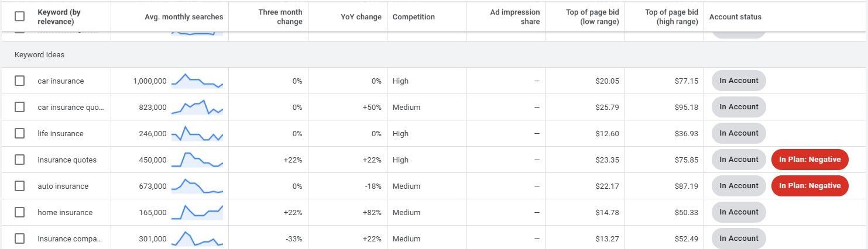The width and height of the screenshot is (868, 249).
Task: Open insurance quotes trend sparkline graph
Action: [x=197, y=160]
